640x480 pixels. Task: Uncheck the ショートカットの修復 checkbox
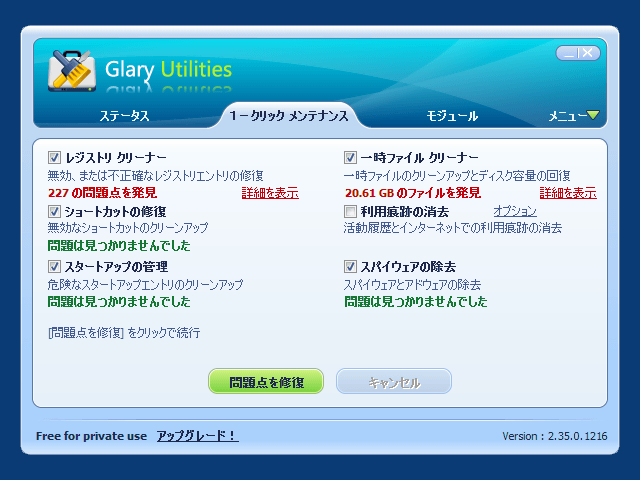click(x=54, y=211)
